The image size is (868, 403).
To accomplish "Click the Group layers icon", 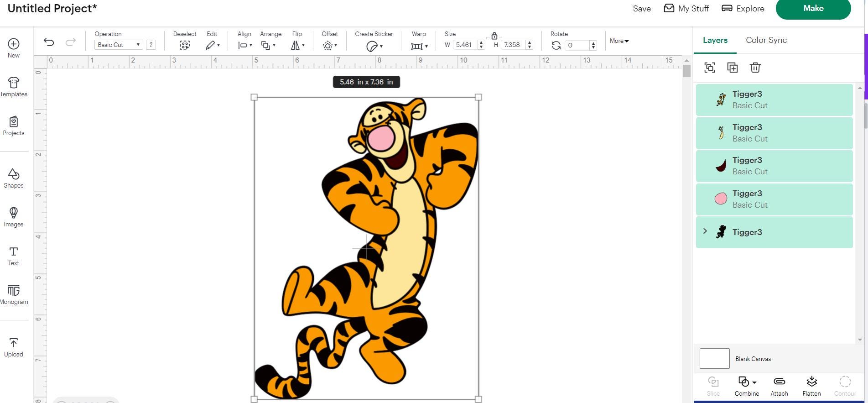I will (710, 68).
